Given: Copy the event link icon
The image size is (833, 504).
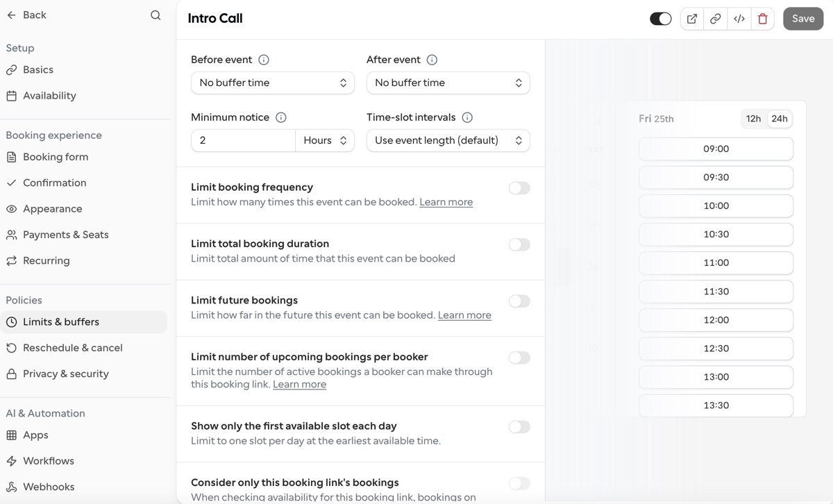Looking at the screenshot, I should 716,19.
